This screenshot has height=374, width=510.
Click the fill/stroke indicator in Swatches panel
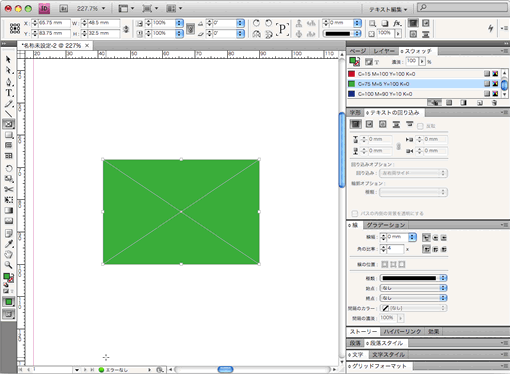tap(354, 61)
